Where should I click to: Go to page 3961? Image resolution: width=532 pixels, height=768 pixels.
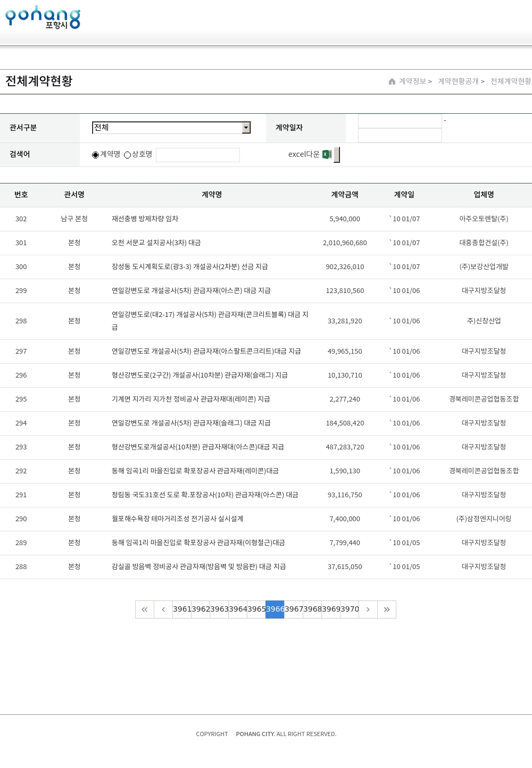(182, 610)
